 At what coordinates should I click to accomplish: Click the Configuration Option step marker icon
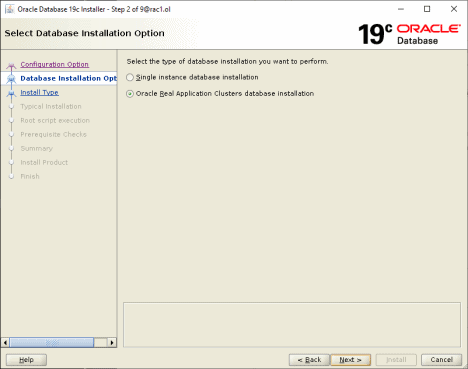coord(11,65)
